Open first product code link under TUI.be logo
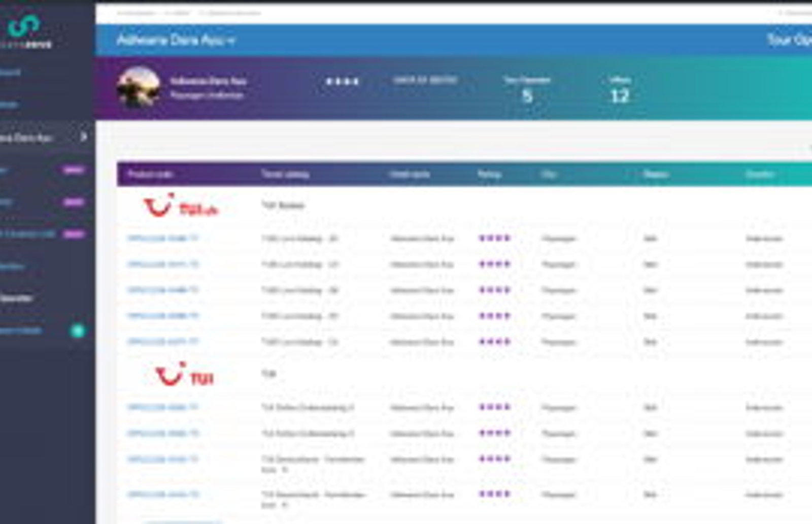Screen dimensions: 812x524 pyautogui.click(x=162, y=238)
